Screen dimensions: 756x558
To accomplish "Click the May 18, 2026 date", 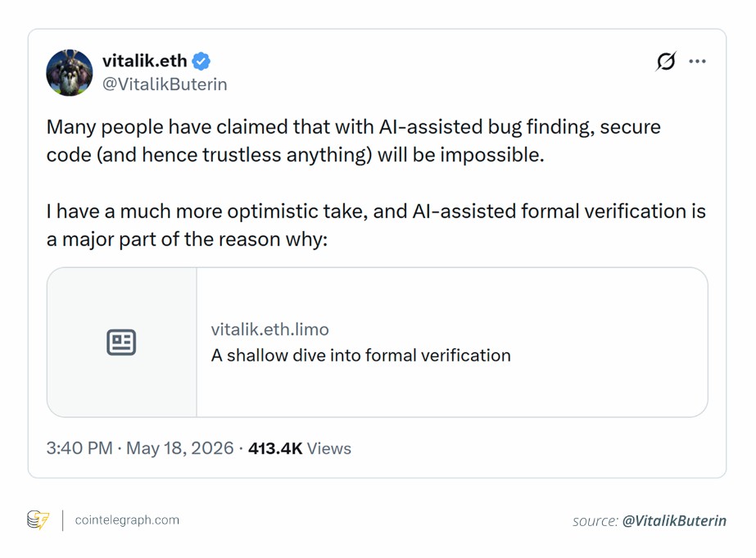I will [x=180, y=448].
